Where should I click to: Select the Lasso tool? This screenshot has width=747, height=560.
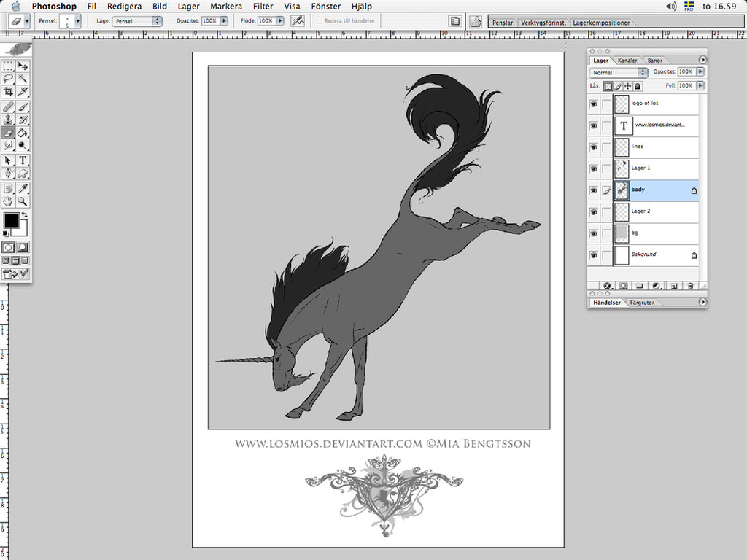[8, 79]
